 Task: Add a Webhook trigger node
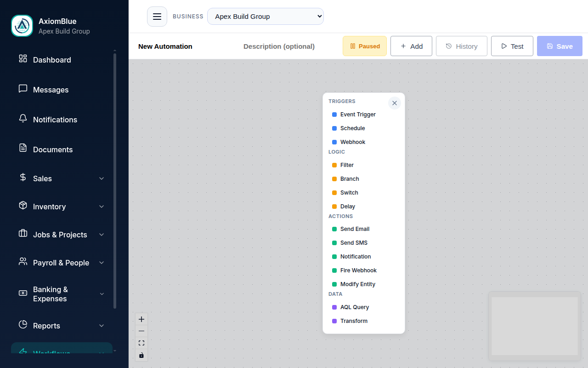pyautogui.click(x=364, y=142)
